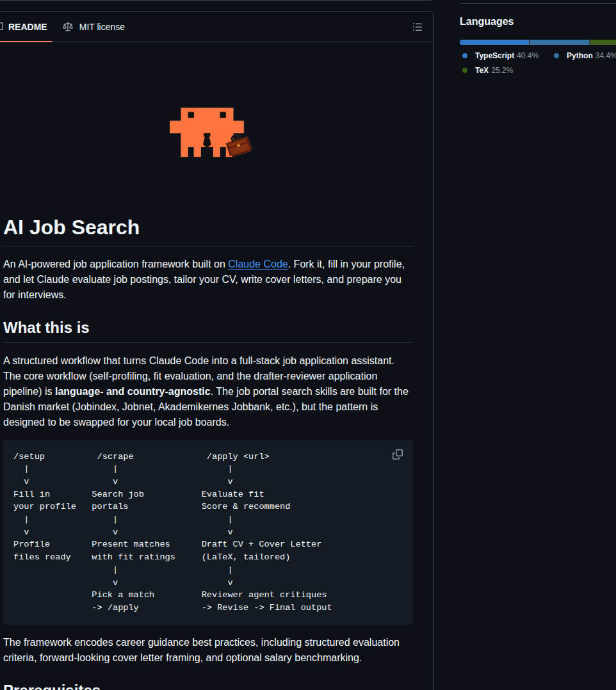Click the /apply <url> command text
This screenshot has width=616, height=690.
click(238, 456)
